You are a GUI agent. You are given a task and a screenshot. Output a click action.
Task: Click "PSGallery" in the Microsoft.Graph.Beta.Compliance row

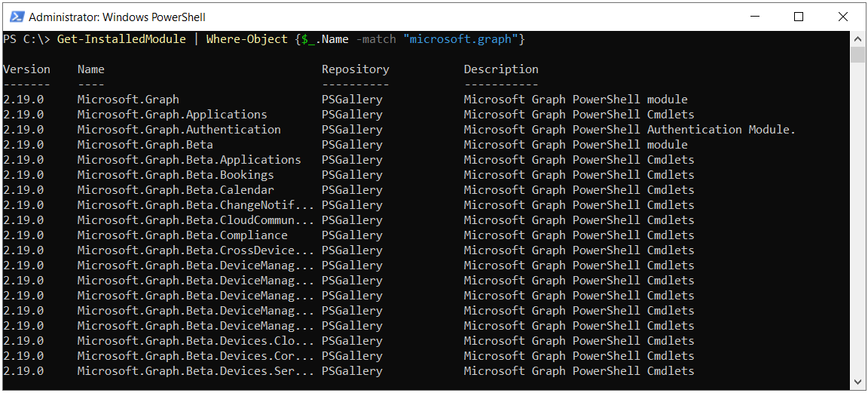point(352,235)
